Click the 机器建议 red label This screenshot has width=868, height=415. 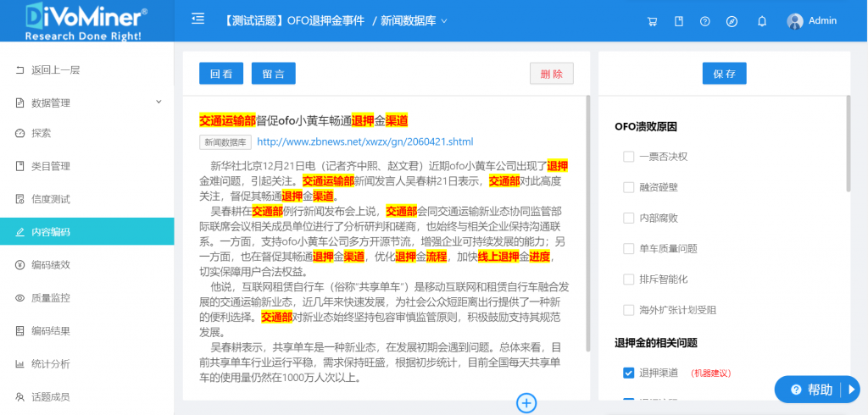(711, 373)
